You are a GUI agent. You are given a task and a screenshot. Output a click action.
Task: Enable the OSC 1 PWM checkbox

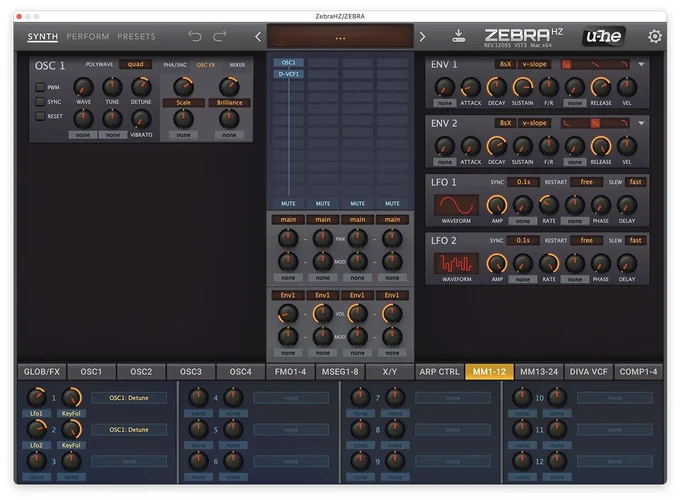tap(40, 87)
